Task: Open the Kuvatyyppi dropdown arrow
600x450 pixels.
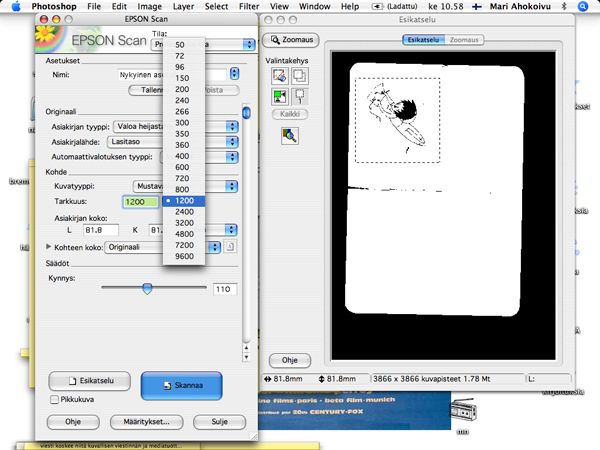Action: pos(232,186)
